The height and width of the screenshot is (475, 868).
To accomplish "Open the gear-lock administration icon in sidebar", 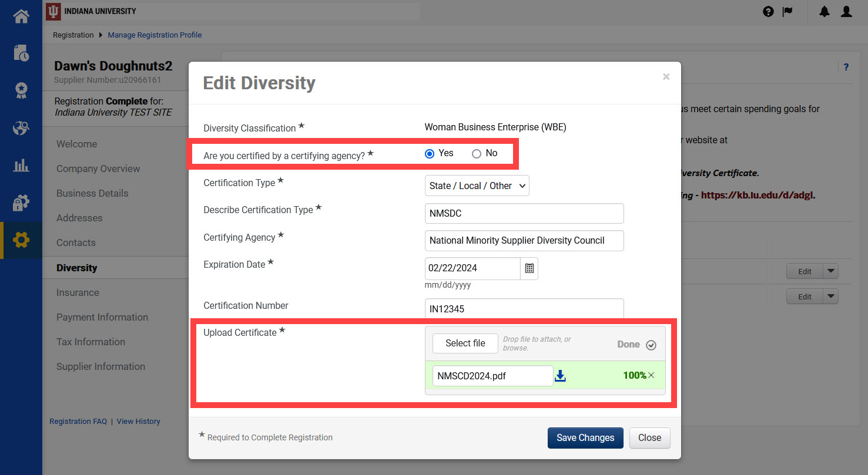I will click(x=21, y=203).
